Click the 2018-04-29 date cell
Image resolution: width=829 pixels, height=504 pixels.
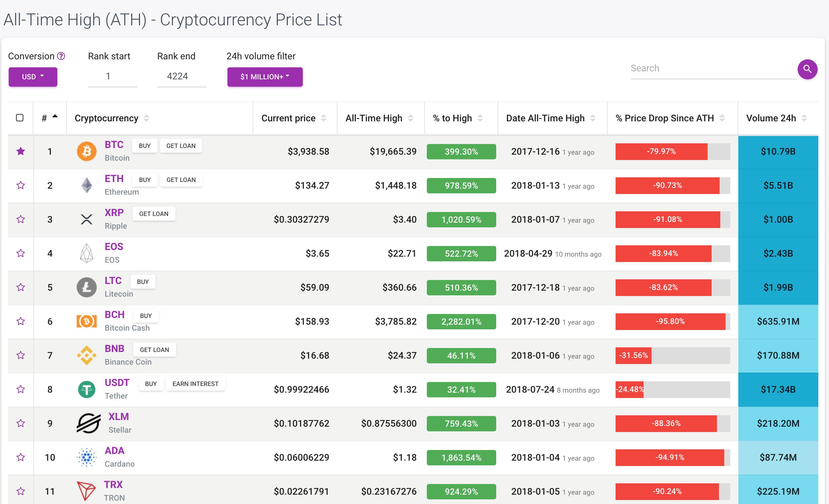(553, 254)
